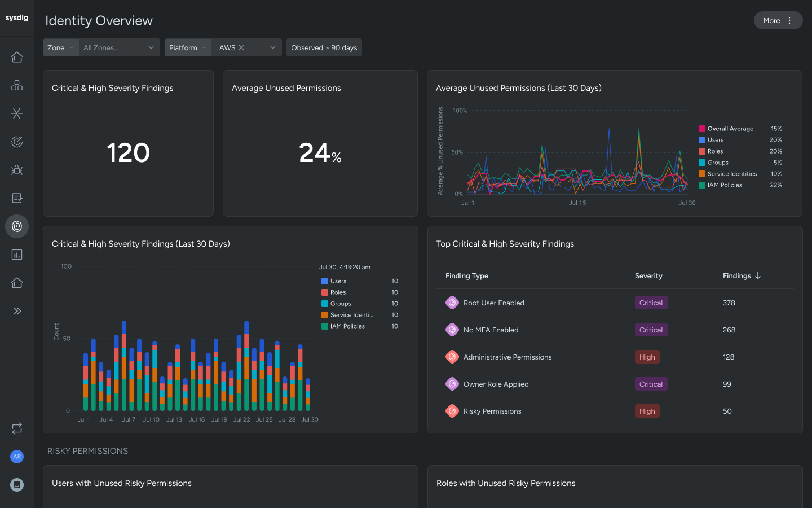The width and height of the screenshot is (812, 508).
Task: Open the Home dashboard from the sidebar
Action: tap(17, 57)
